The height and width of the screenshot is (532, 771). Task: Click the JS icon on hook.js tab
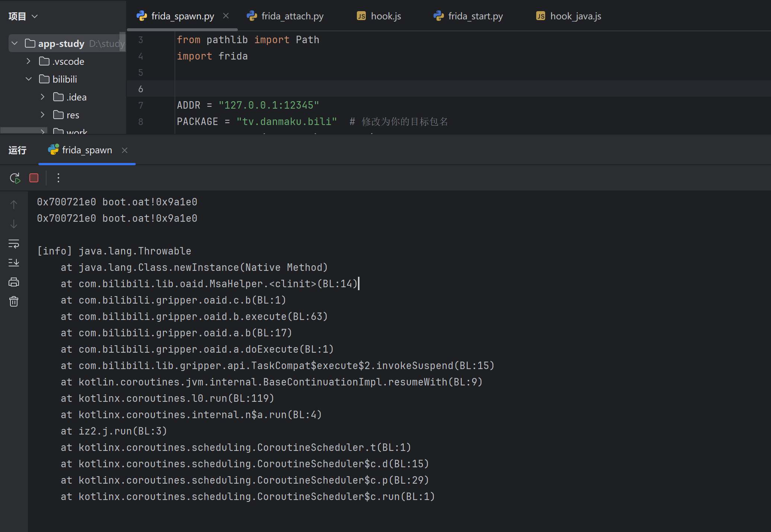(x=361, y=16)
